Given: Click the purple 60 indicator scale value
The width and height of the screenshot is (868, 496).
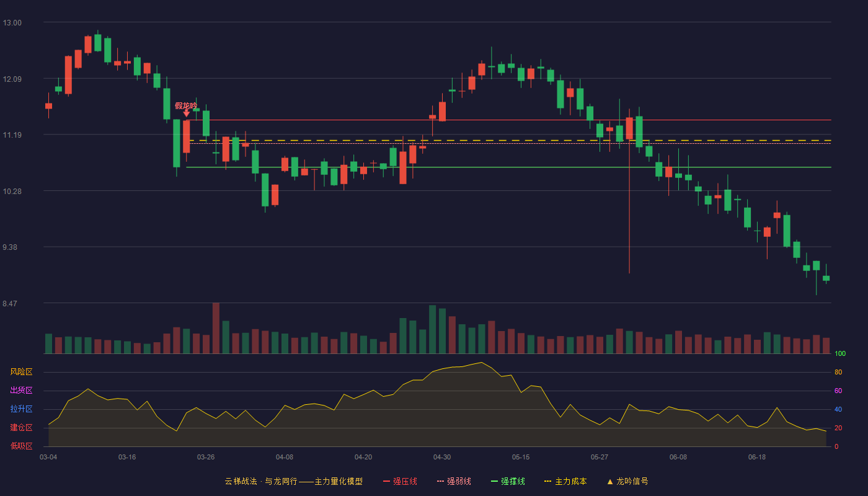Looking at the screenshot, I should coord(838,391).
